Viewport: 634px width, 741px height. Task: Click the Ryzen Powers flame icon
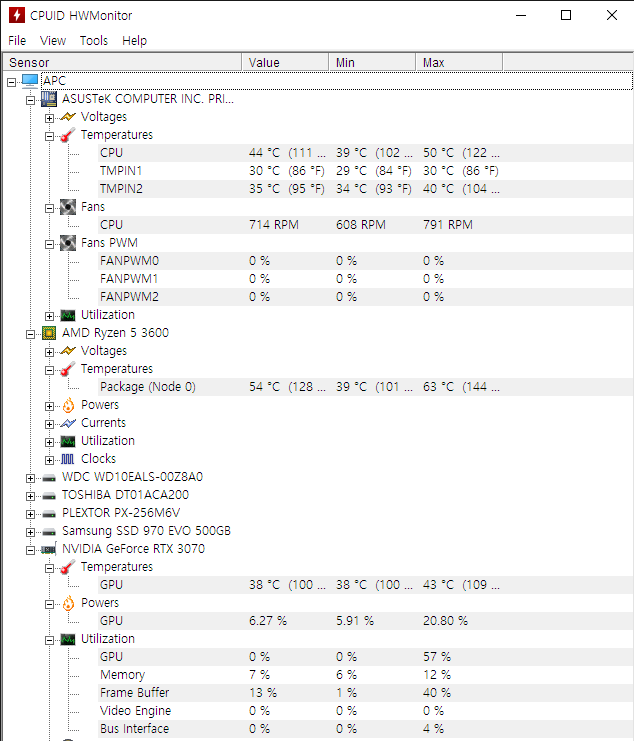(69, 405)
